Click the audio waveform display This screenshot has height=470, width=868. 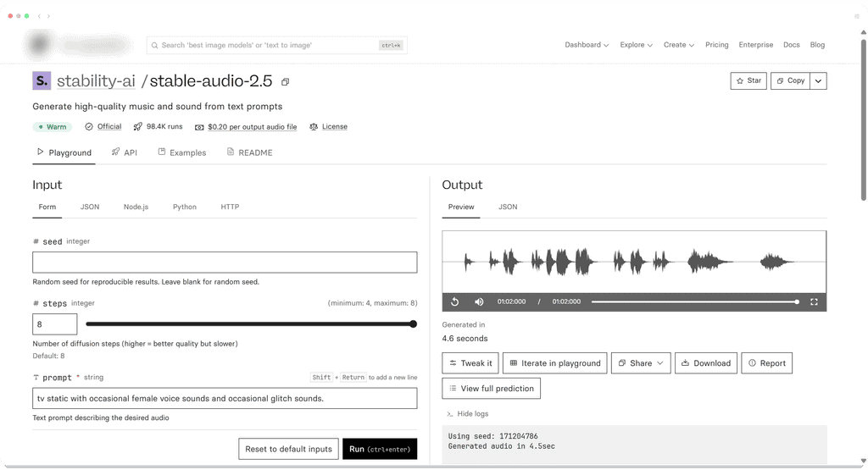click(x=634, y=262)
